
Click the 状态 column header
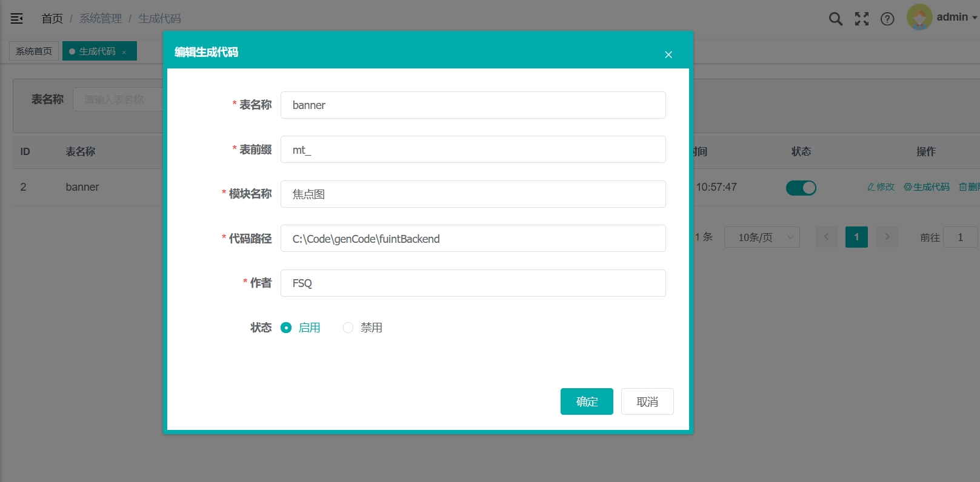[801, 151]
